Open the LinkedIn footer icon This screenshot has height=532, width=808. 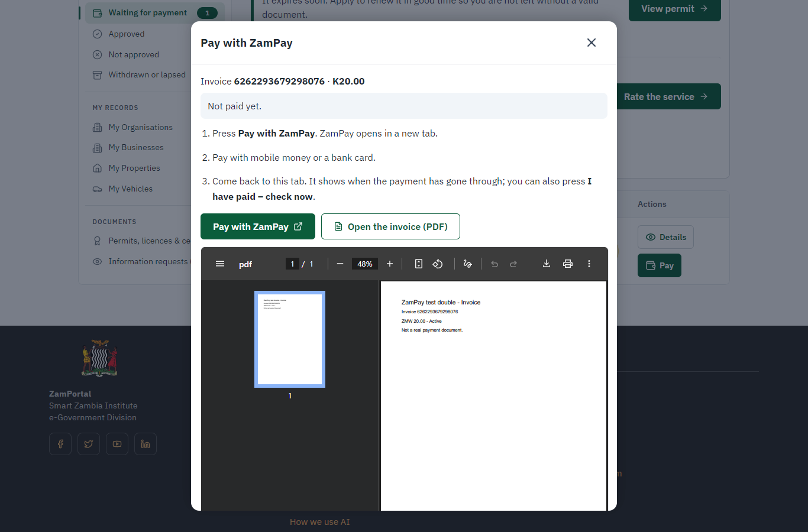pyautogui.click(x=146, y=444)
